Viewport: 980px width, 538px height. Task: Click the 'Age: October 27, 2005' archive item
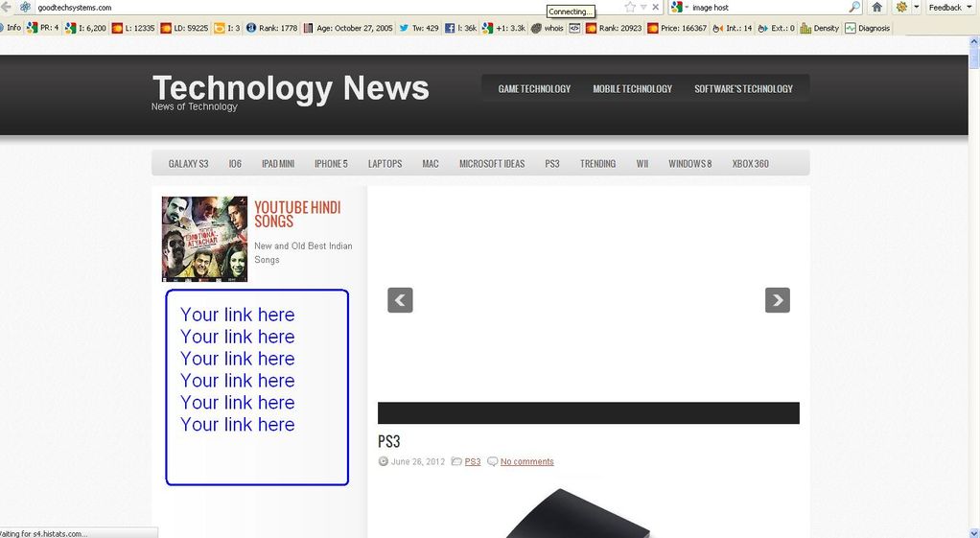click(348, 28)
